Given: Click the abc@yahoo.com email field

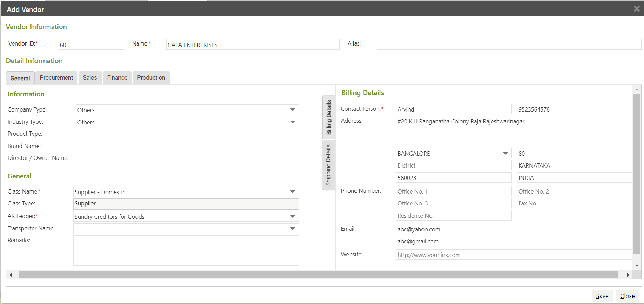Looking at the screenshot, I should (514, 229).
